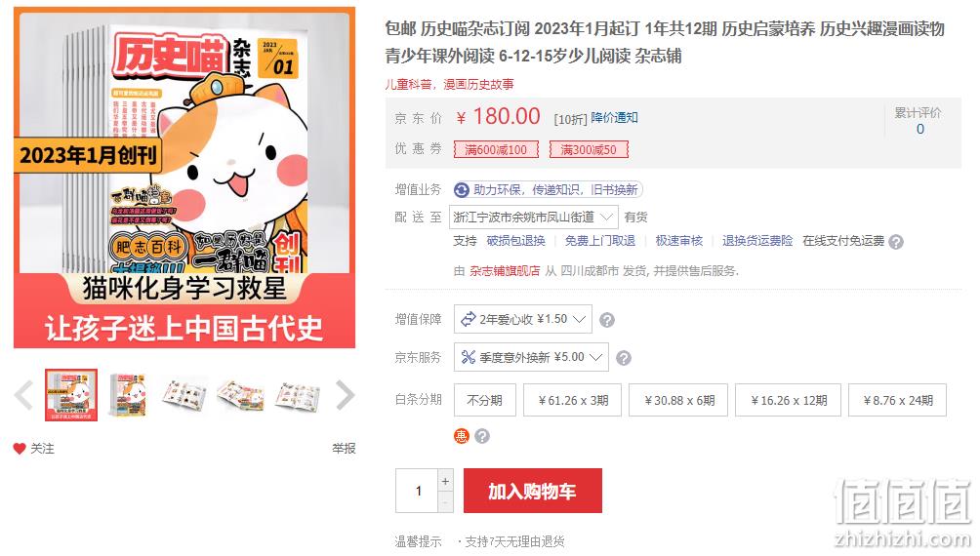Click help icon beside 在线支付免运费

(896, 242)
